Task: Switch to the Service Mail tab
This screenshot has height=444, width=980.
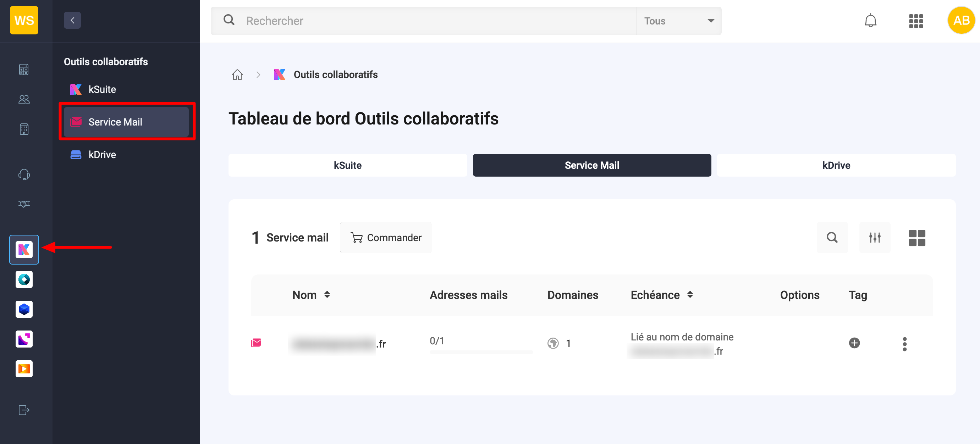Action: coord(592,165)
